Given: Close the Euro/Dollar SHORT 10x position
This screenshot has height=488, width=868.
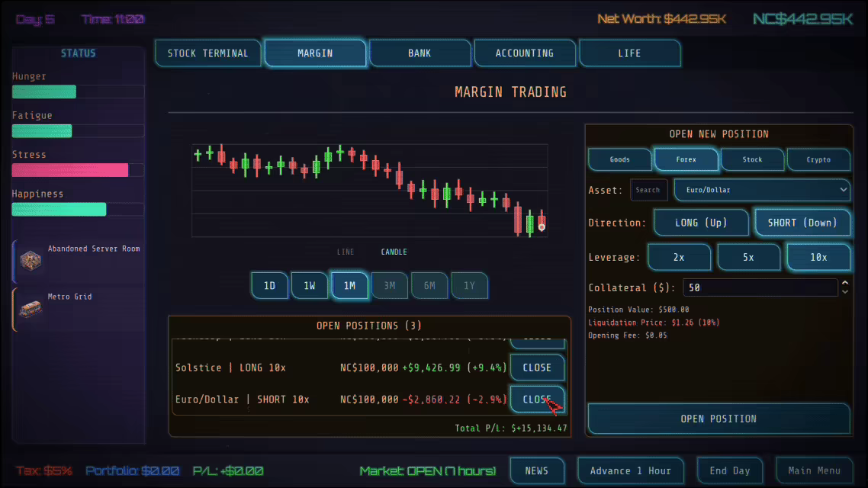Looking at the screenshot, I should pos(537,399).
